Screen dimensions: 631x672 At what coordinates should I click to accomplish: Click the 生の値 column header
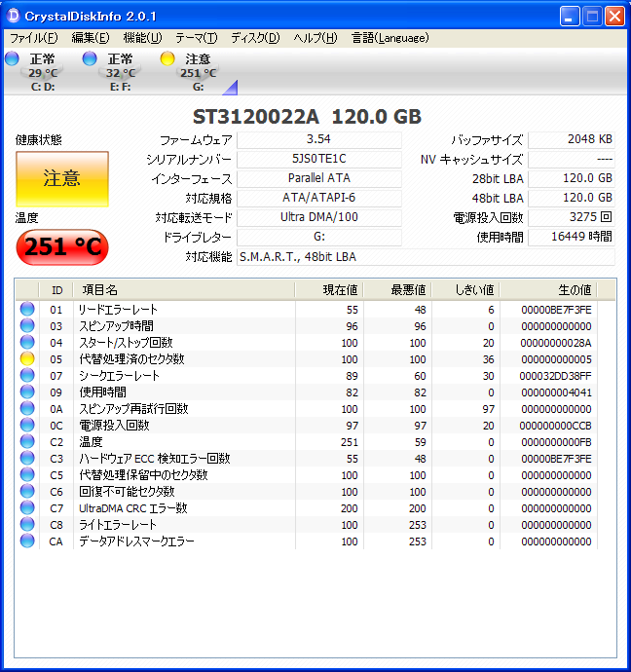(549, 290)
